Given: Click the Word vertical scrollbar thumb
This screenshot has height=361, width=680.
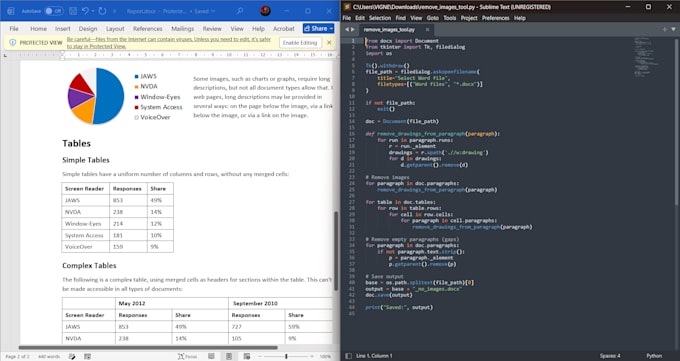Looking at the screenshot, I should (x=336, y=251).
